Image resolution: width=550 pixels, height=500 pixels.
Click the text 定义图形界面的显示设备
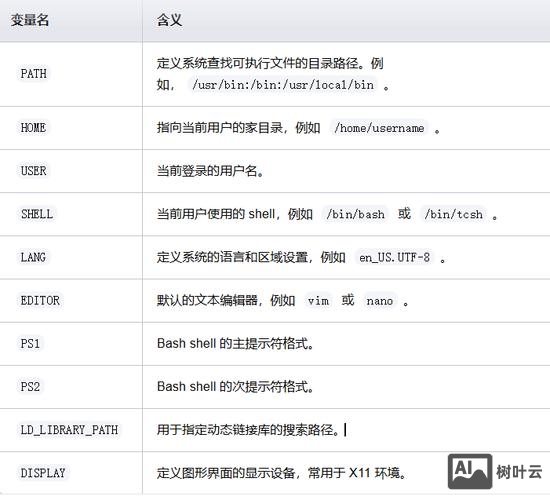(226, 473)
